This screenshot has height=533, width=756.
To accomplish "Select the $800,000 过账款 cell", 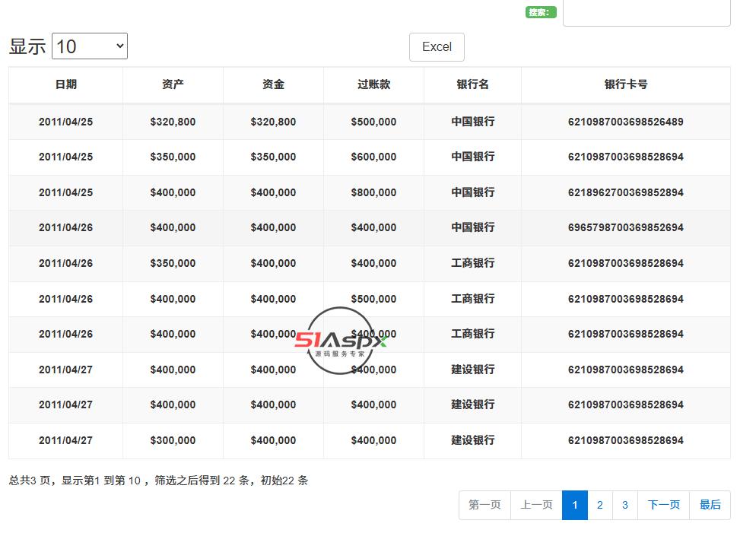I will pyautogui.click(x=373, y=192).
